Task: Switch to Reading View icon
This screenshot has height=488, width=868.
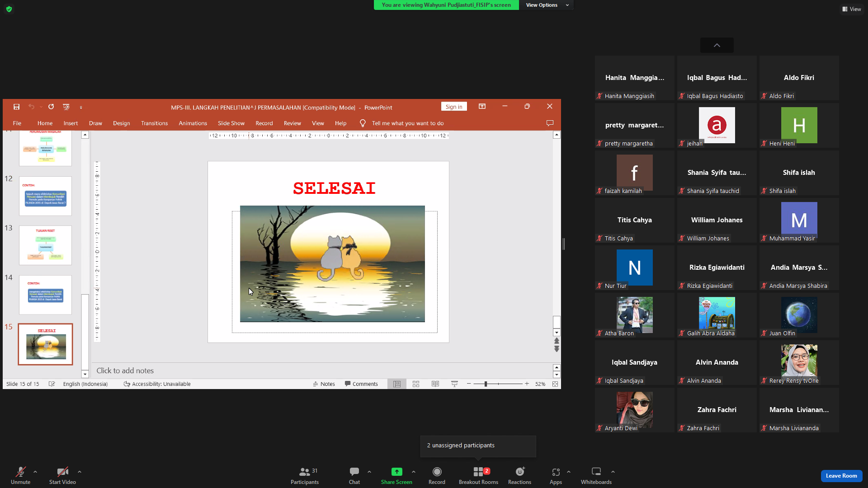Action: click(x=435, y=384)
